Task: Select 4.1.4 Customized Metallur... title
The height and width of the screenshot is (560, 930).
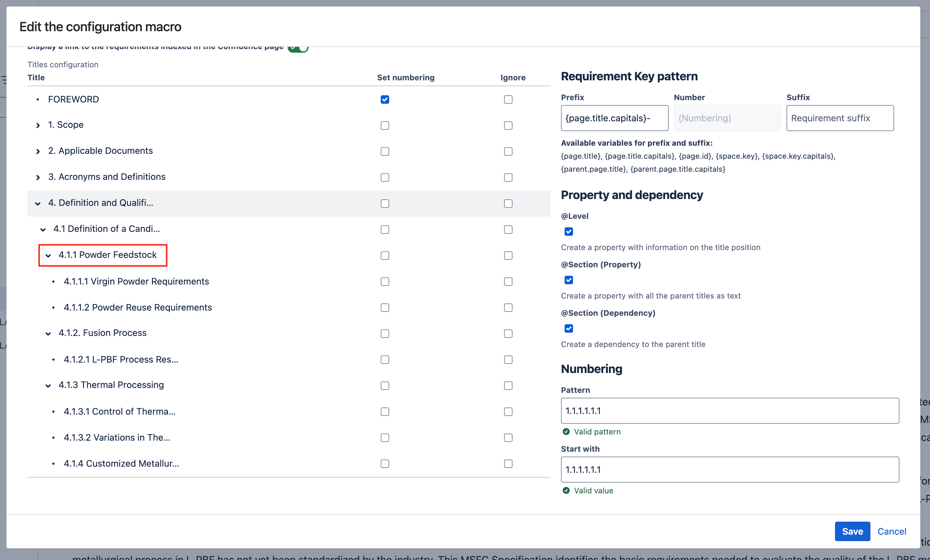Action: [121, 463]
